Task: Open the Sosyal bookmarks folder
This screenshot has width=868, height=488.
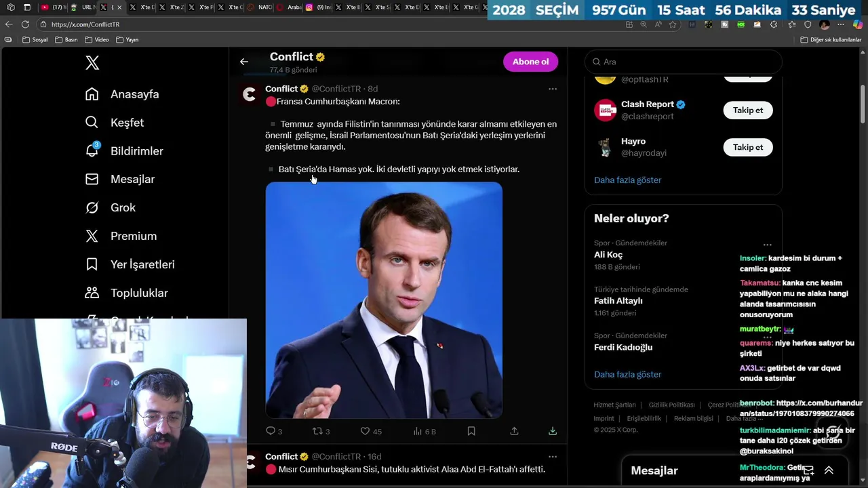Action: click(35, 40)
